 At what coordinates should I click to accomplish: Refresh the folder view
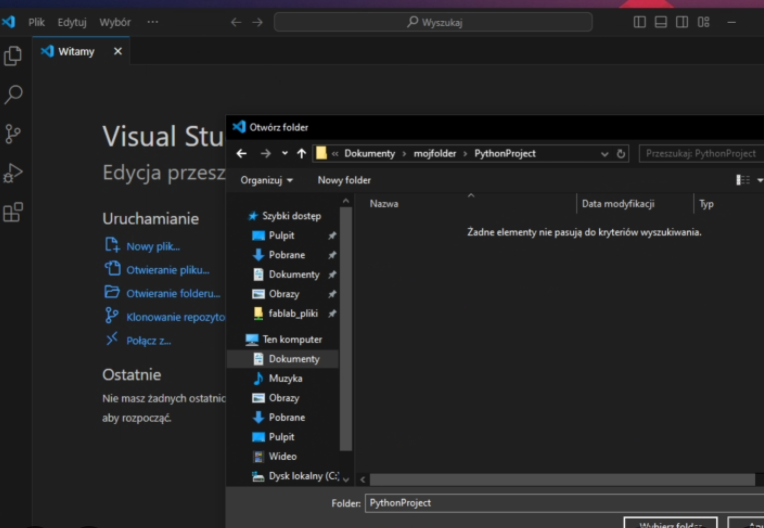coord(621,154)
